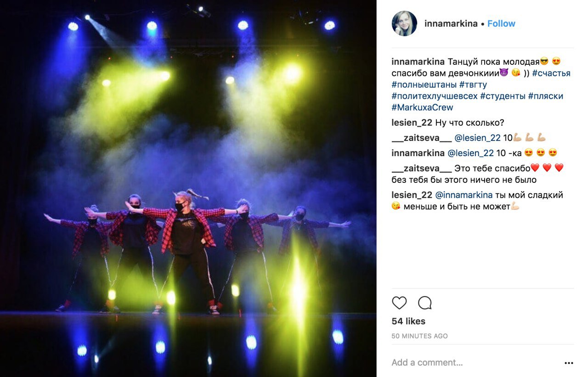The width and height of the screenshot is (588, 377).
Task: Open the innamarkina username in the header
Action: pyautogui.click(x=451, y=23)
